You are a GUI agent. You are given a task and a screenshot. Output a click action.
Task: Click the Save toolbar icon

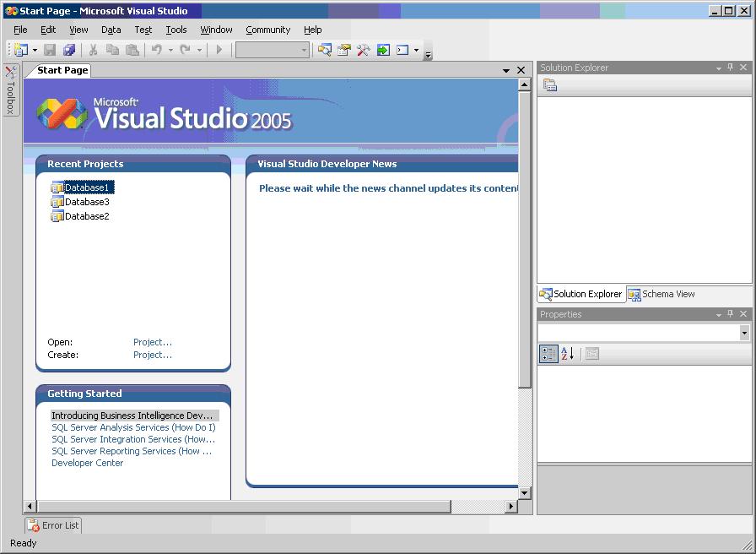coord(50,50)
